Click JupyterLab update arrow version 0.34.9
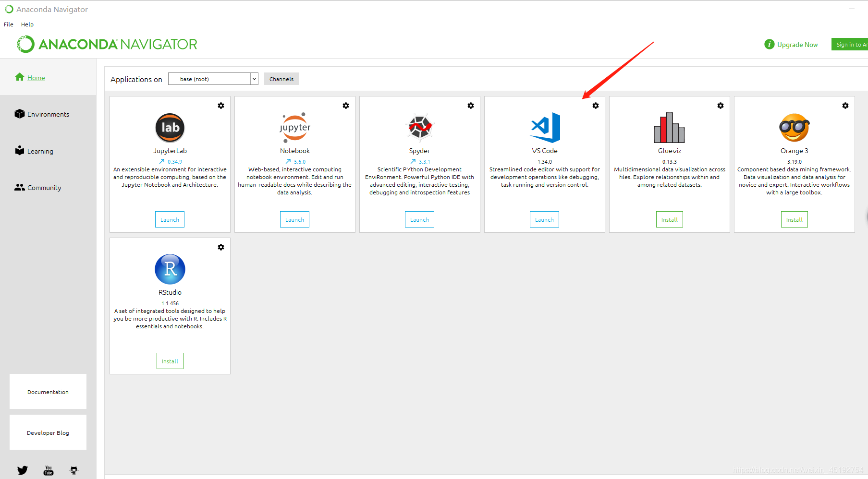 (171, 162)
